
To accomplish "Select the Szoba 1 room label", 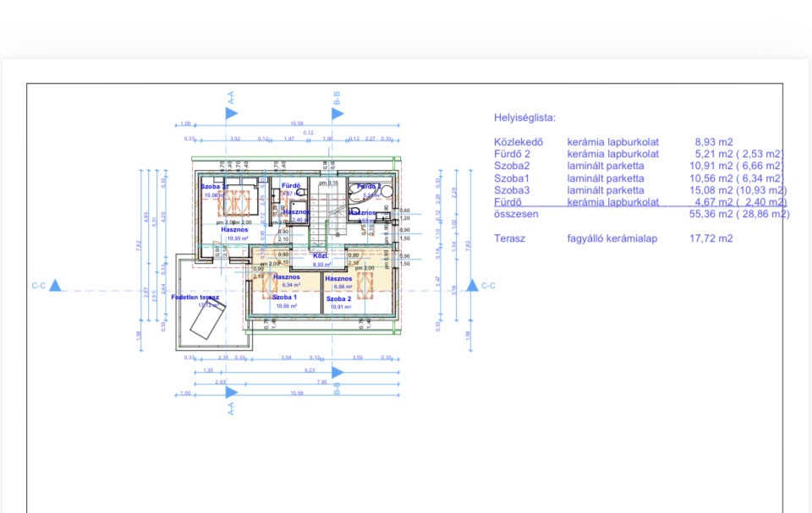I will [284, 297].
